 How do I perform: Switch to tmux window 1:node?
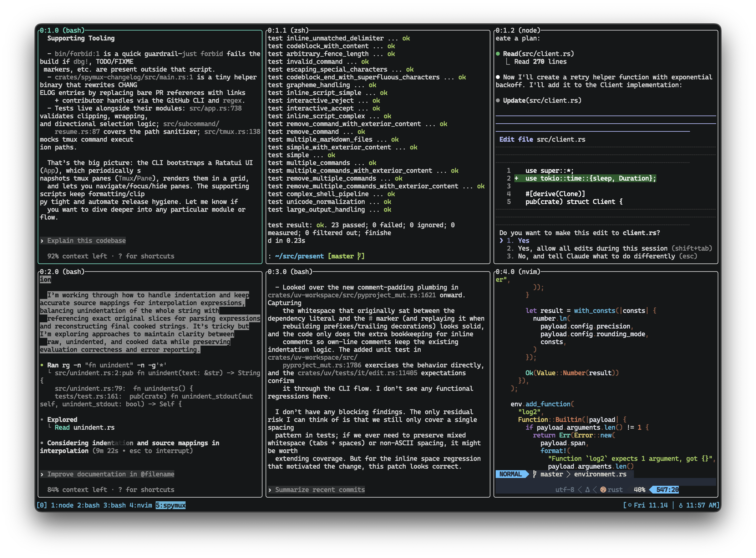point(62,505)
